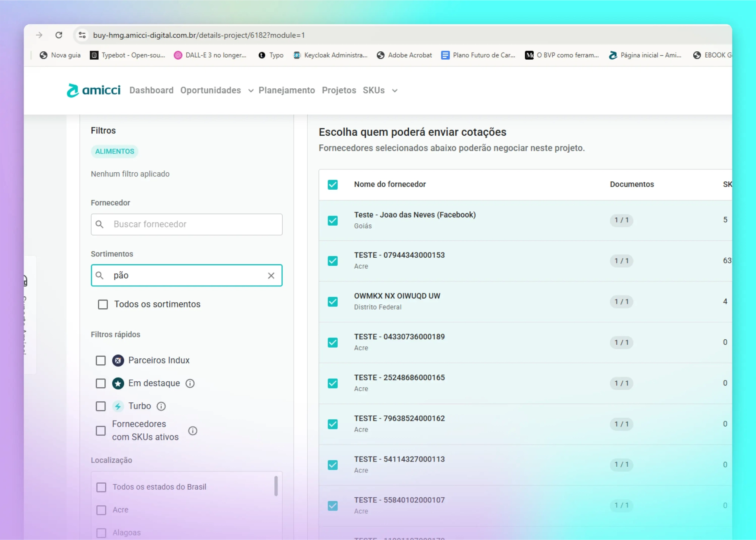Click the Parceiros Indux badge icon
Image resolution: width=756 pixels, height=540 pixels.
tap(118, 361)
